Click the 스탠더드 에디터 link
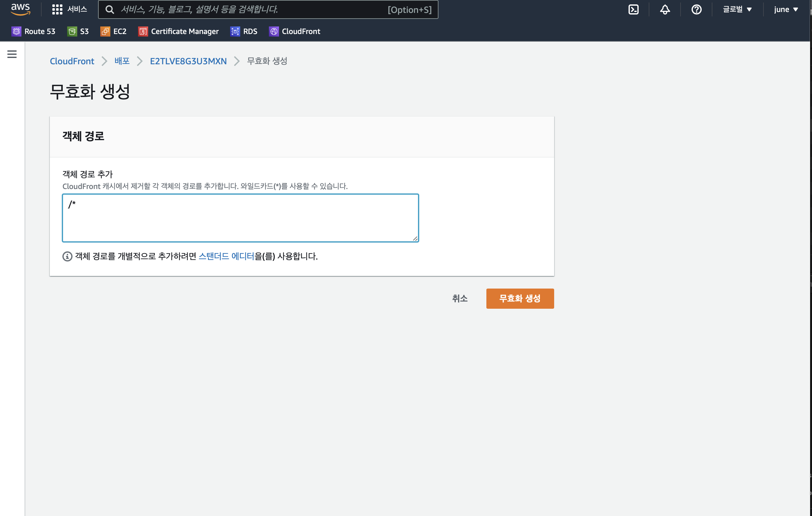Image resolution: width=812 pixels, height=516 pixels. (x=226, y=256)
